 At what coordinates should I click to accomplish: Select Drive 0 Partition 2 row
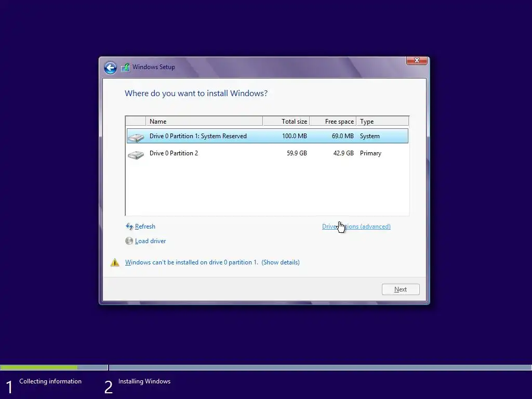268,153
